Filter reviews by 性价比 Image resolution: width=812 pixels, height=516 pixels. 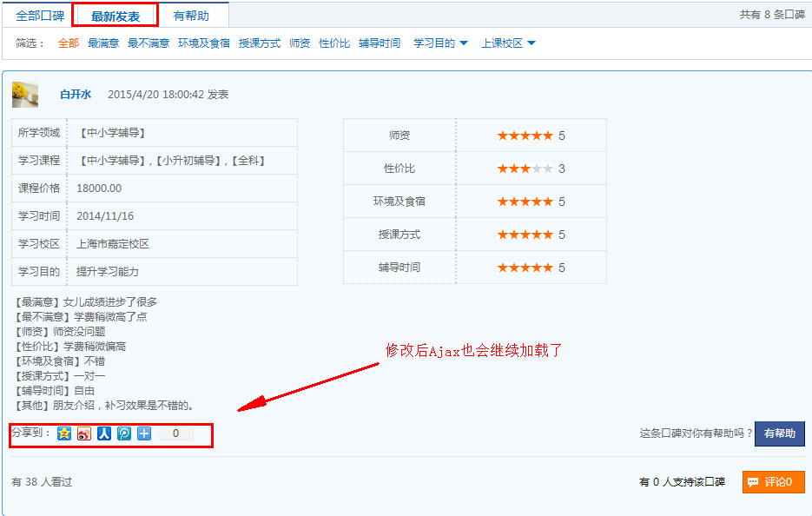pos(334,43)
